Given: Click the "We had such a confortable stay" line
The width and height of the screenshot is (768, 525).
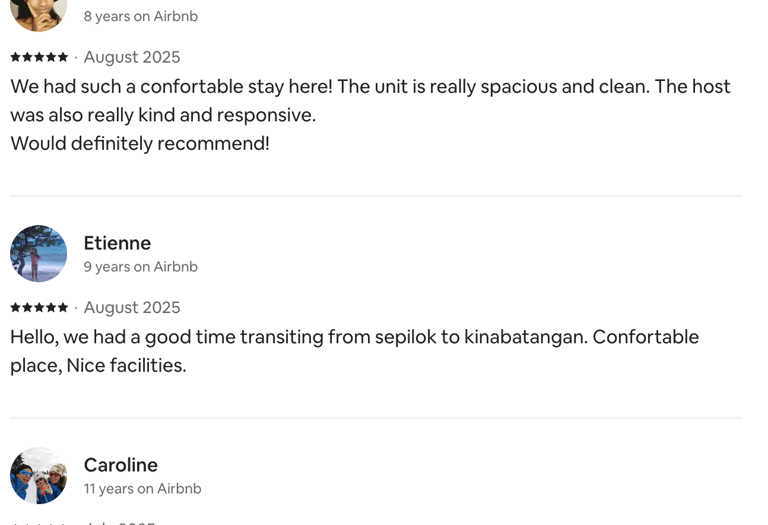Looking at the screenshot, I should tap(370, 86).
